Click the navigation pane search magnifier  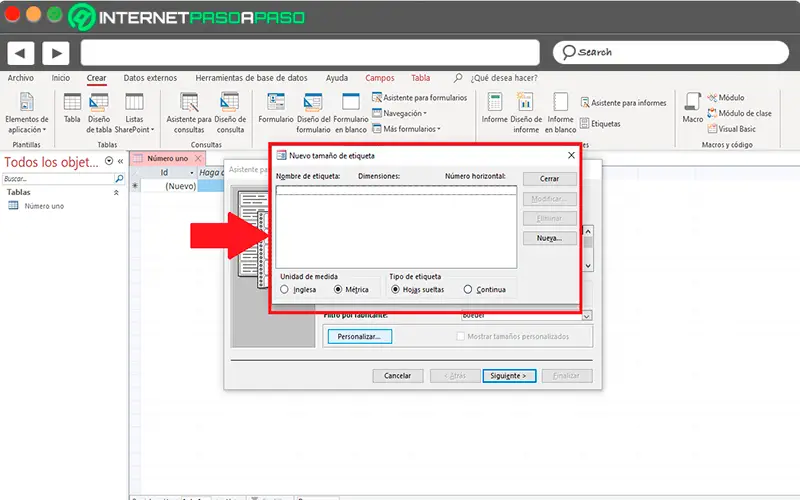[119, 179]
